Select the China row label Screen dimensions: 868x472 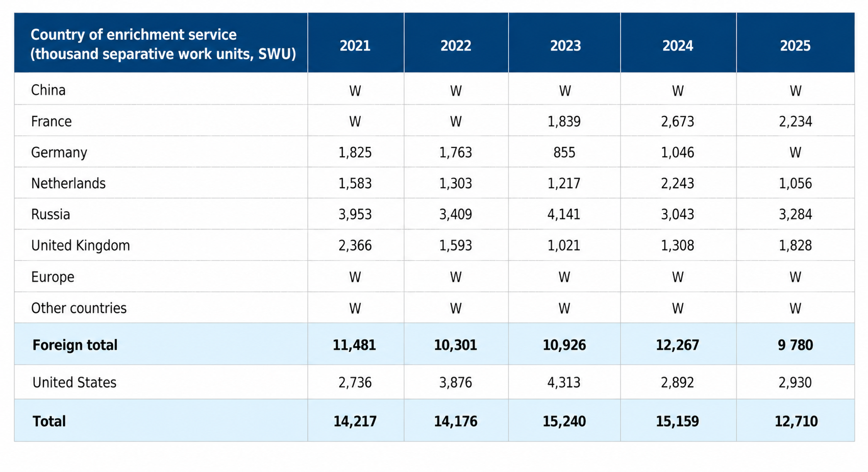click(48, 90)
